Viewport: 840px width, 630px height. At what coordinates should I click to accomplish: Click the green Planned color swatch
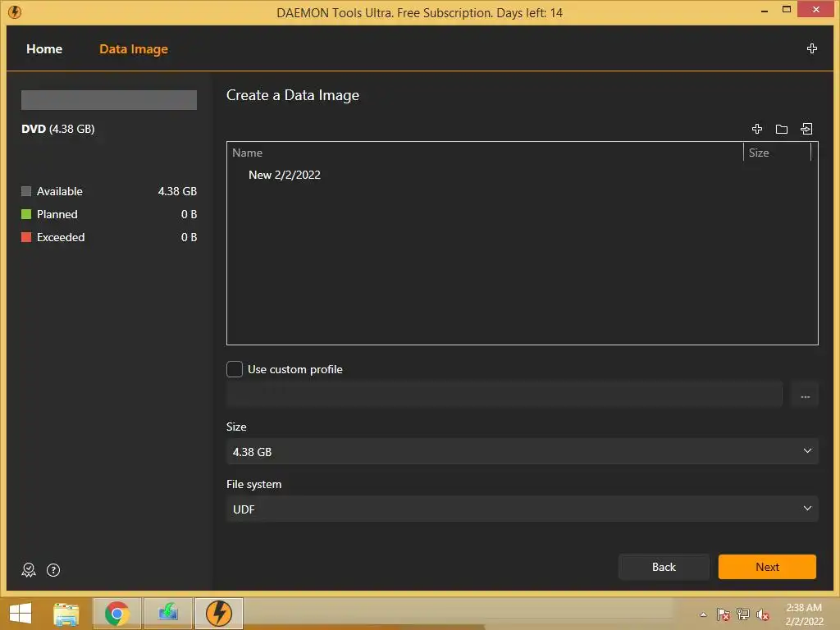(26, 214)
